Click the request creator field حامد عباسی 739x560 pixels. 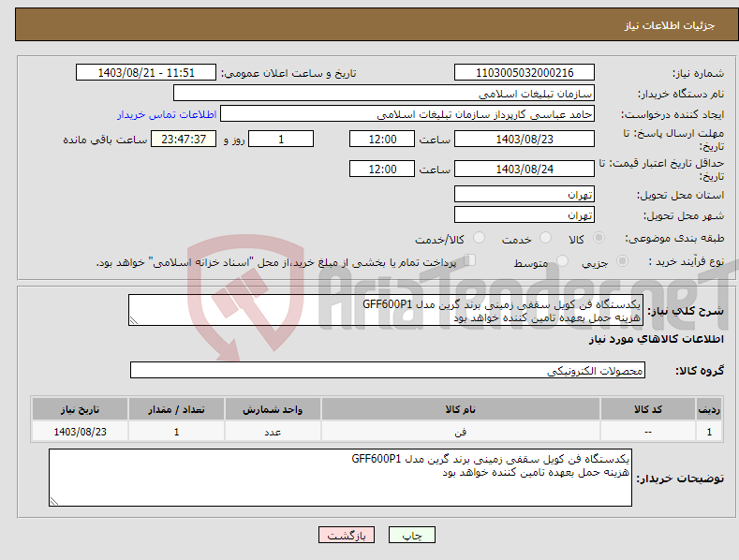pyautogui.click(x=407, y=113)
